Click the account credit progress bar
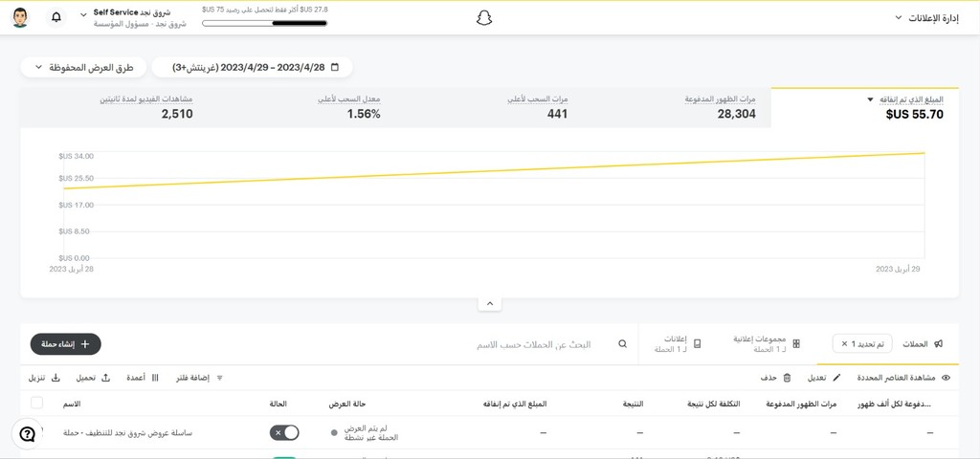This screenshot has height=459, width=980. point(265,24)
